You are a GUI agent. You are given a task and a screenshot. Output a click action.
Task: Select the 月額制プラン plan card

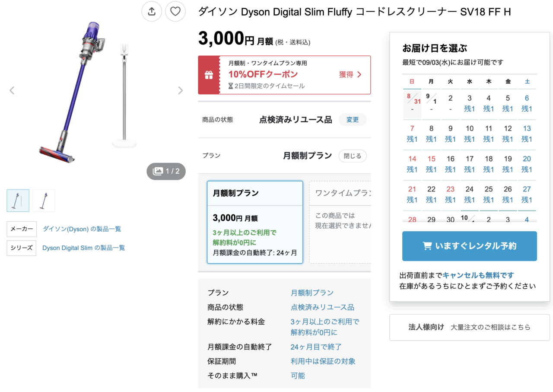(x=255, y=222)
